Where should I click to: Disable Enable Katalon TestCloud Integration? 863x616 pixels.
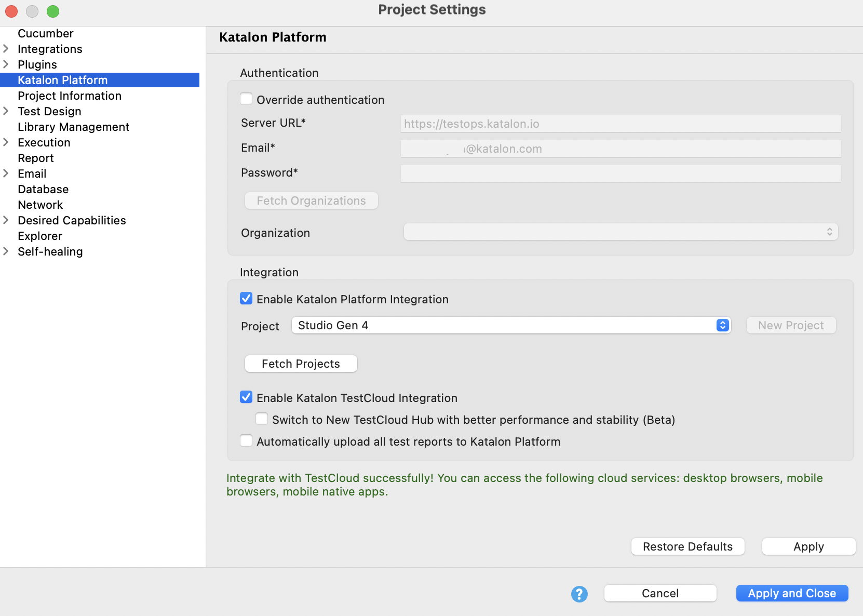(x=246, y=397)
